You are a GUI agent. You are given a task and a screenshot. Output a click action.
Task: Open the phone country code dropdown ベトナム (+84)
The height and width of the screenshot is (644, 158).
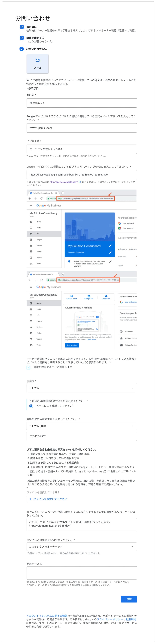tap(82, 426)
